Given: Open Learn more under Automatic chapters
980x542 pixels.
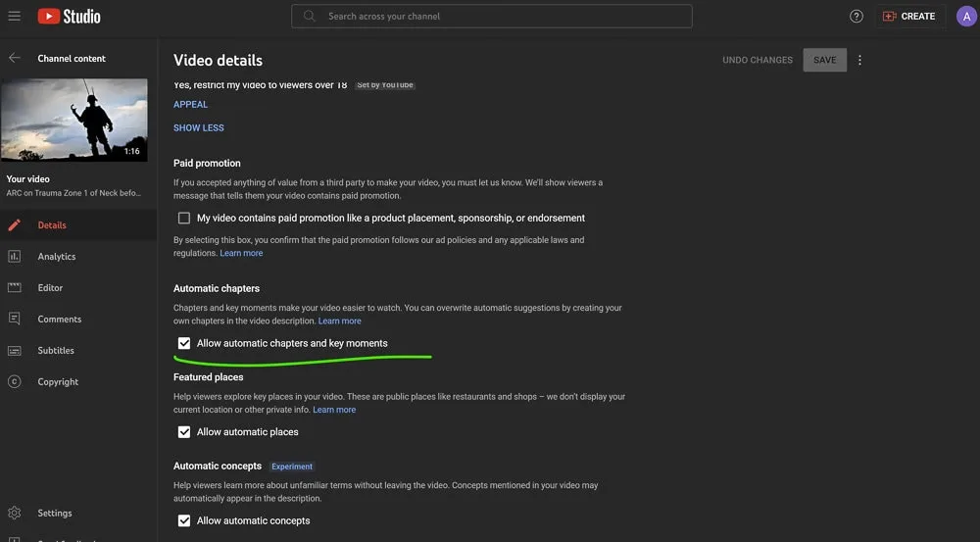Looking at the screenshot, I should [339, 320].
